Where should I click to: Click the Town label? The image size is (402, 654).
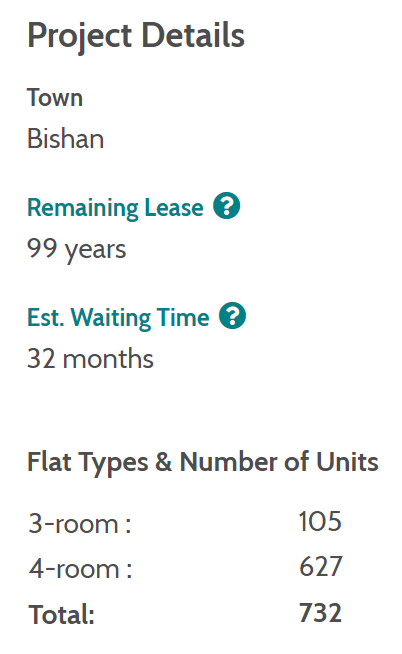pyautogui.click(x=55, y=98)
